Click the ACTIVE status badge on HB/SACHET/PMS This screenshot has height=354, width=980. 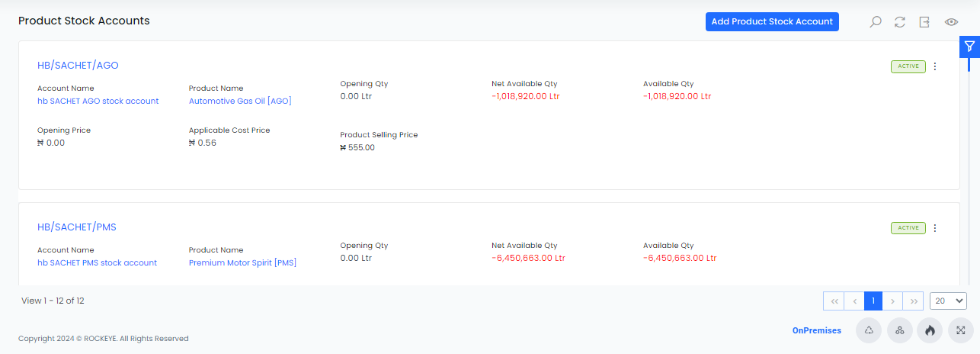click(908, 228)
